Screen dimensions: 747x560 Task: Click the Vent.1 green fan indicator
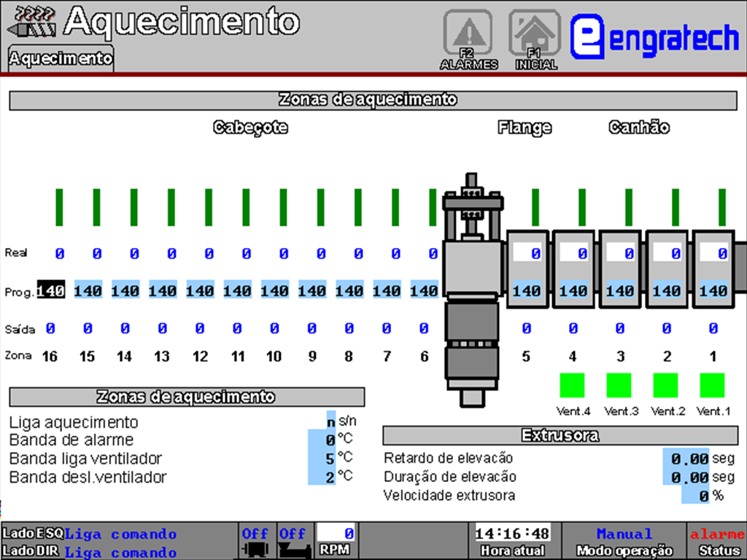[x=712, y=385]
